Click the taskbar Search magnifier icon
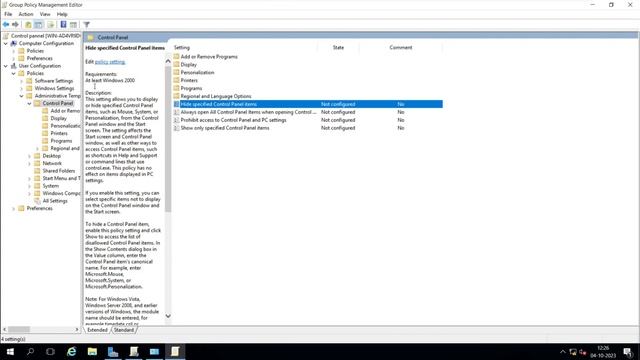Image resolution: width=640 pixels, height=360 pixels. 30,351
